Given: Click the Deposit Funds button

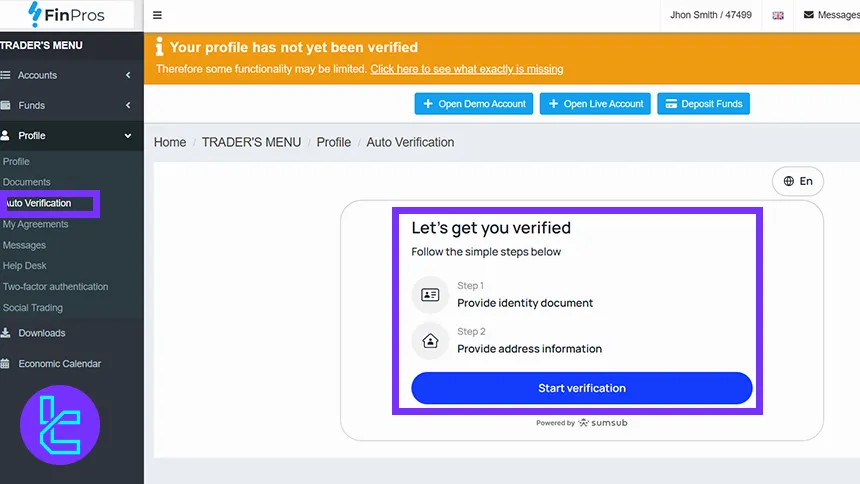Looking at the screenshot, I should (x=704, y=104).
